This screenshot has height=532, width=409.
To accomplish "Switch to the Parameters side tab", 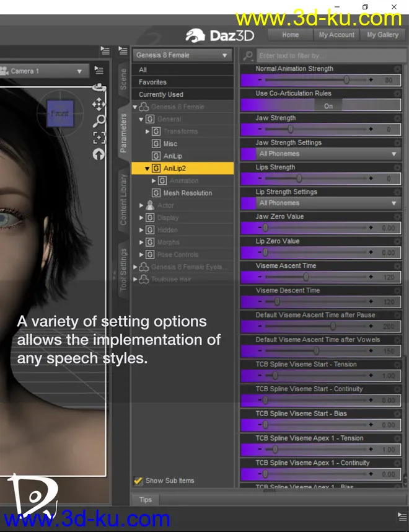I will 123,133.
